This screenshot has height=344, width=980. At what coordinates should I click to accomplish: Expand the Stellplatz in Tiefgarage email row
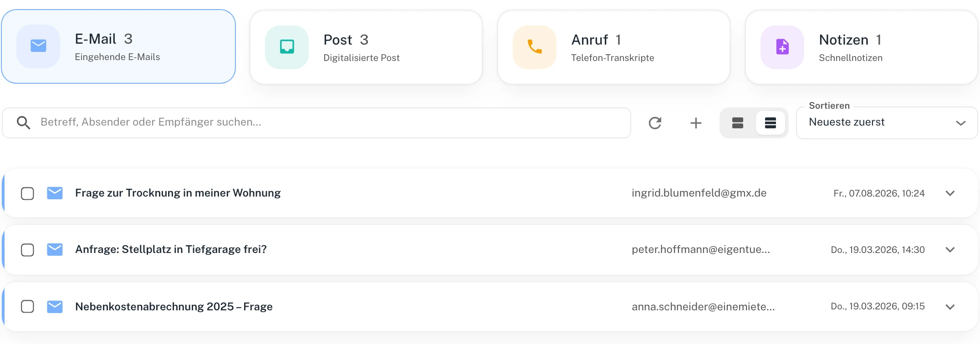coord(950,250)
